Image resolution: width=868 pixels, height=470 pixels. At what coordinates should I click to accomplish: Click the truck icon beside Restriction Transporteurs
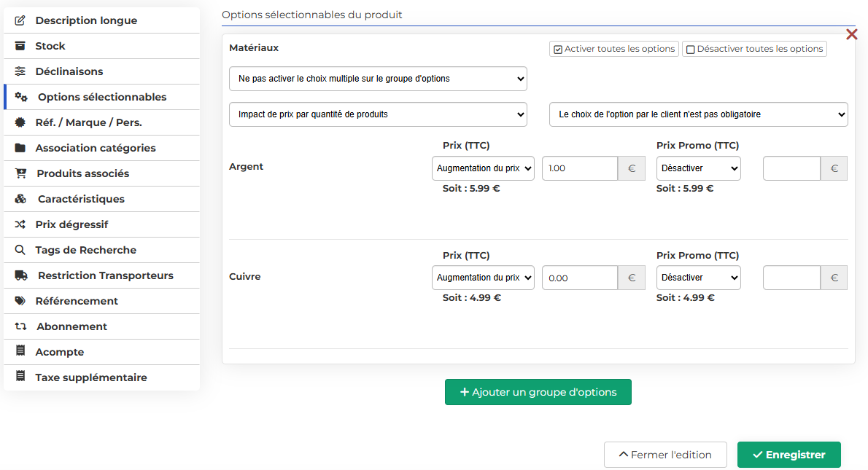pos(21,275)
